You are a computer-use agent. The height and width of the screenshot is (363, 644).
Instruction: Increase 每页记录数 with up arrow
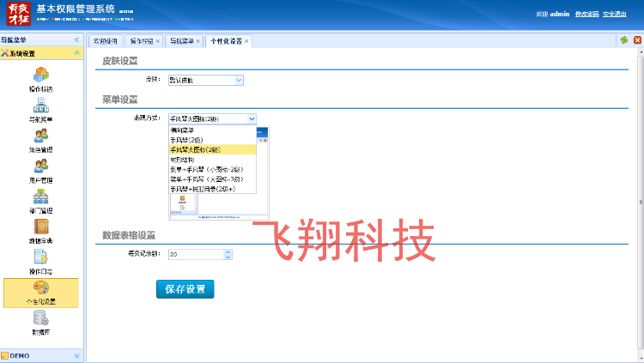point(228,251)
